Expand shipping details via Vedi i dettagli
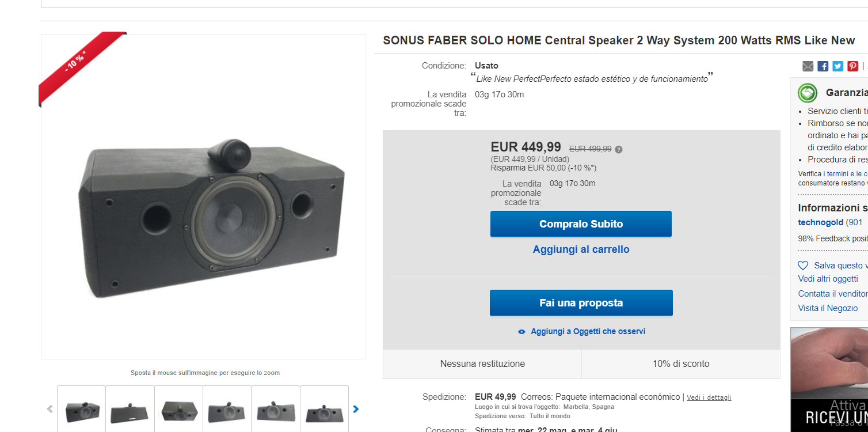The width and height of the screenshot is (868, 432). [709, 397]
